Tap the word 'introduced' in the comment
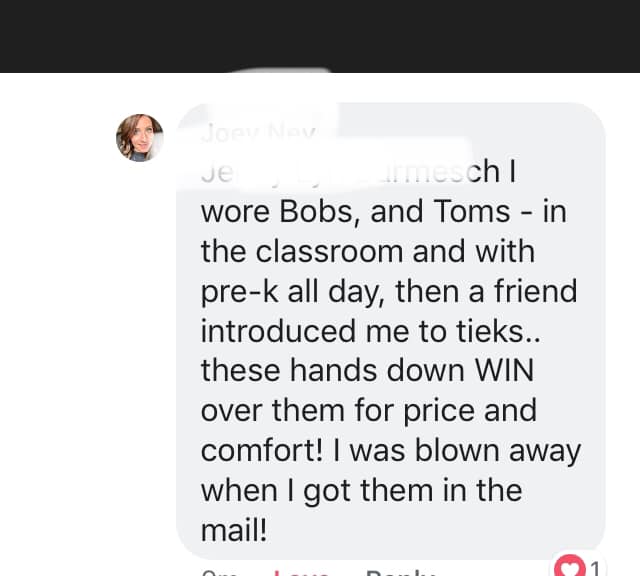 pos(278,331)
